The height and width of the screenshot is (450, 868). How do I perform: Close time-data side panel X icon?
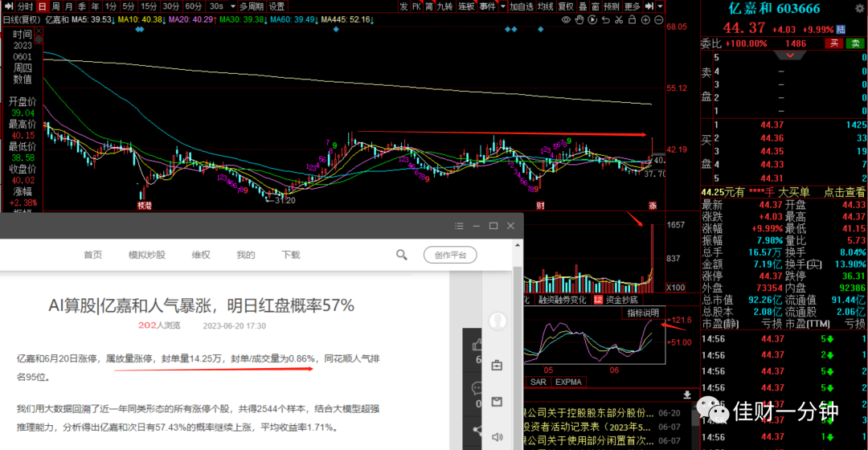coord(39,31)
